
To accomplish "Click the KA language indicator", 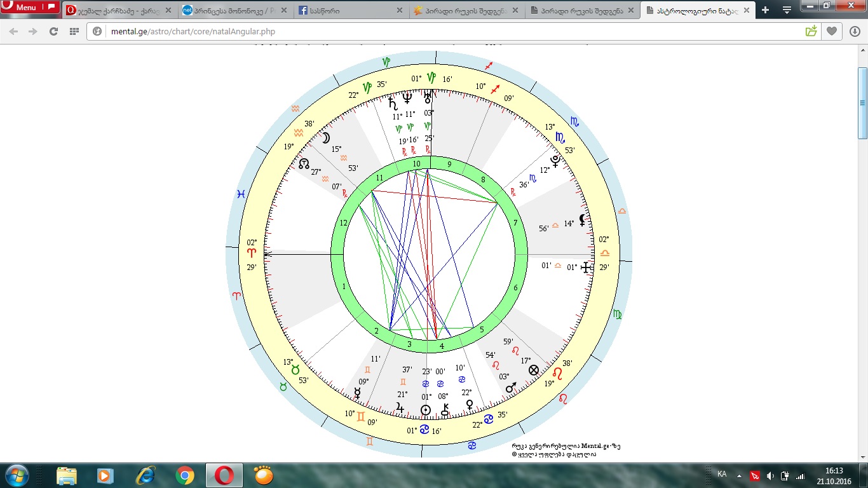I will 722,474.
